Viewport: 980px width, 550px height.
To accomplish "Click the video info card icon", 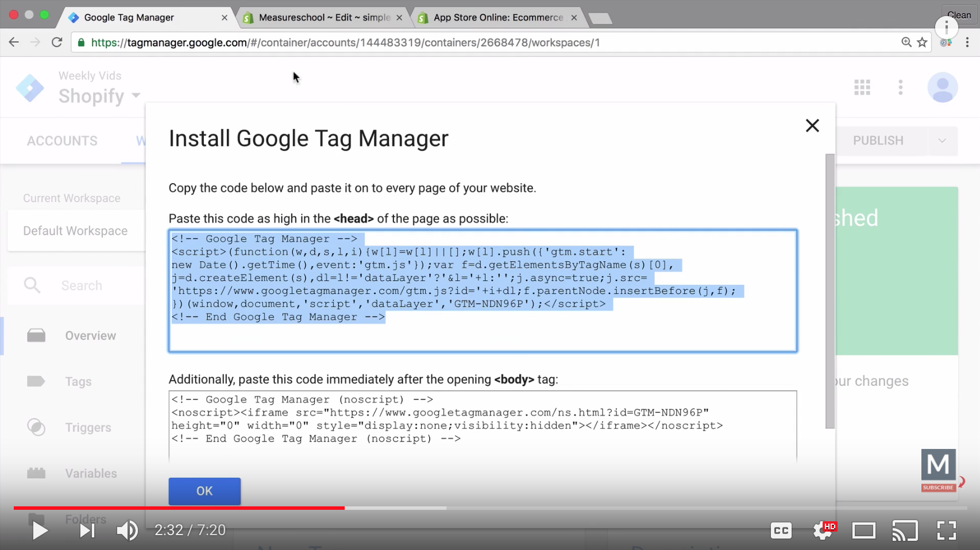I will (x=947, y=27).
